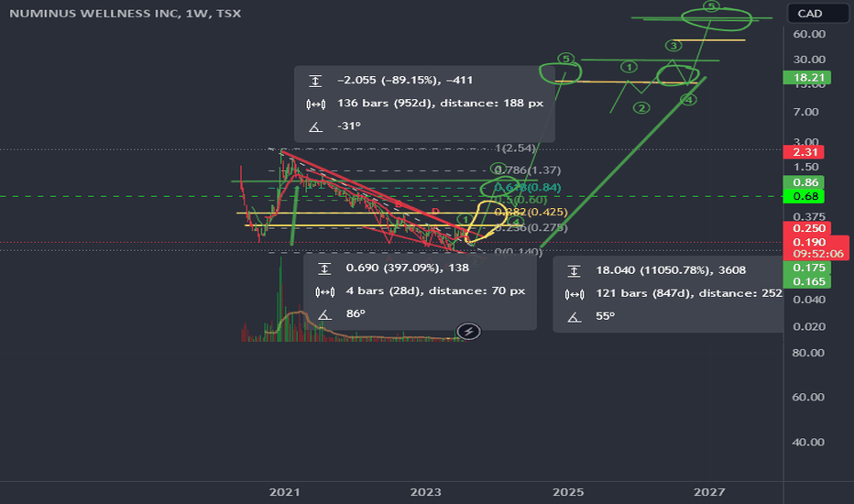Viewport: 854px width, 504px height.
Task: Click the bars range icon beside 136 bars (952d)
Action: 315,104
